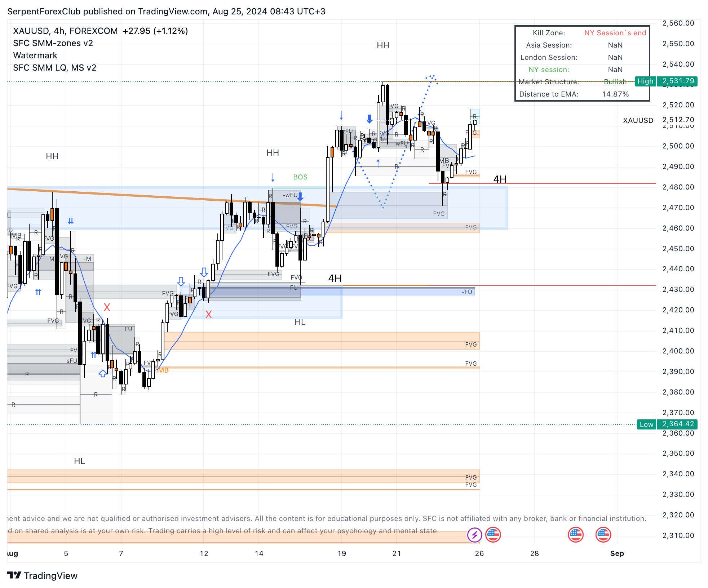Click the 19 date label on time axis
Viewport: 708px width, 588px height.
pos(341,553)
